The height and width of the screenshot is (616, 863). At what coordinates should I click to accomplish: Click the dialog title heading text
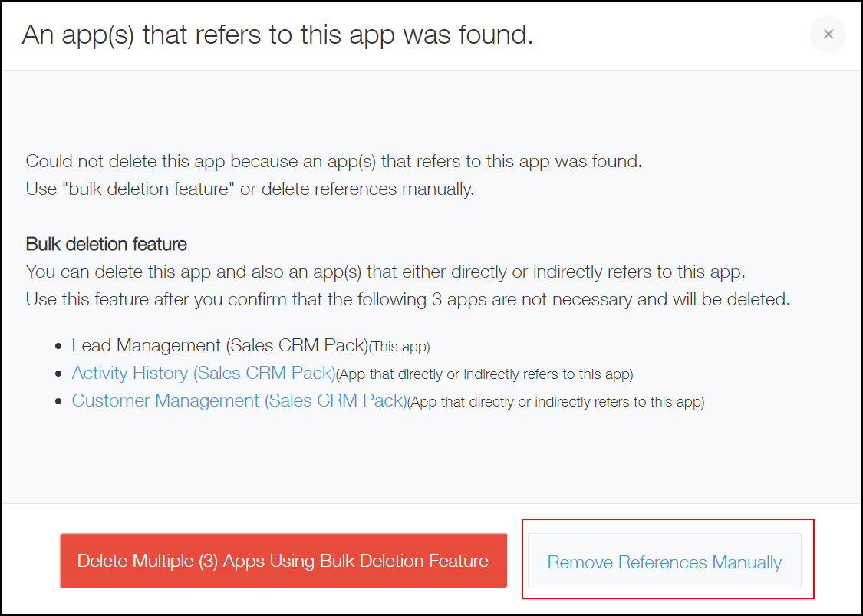click(277, 35)
